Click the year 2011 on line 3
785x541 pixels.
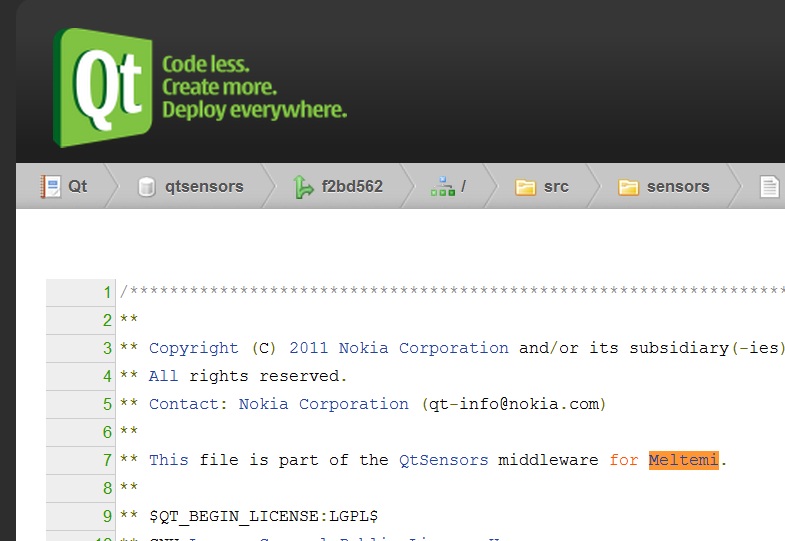(x=309, y=348)
